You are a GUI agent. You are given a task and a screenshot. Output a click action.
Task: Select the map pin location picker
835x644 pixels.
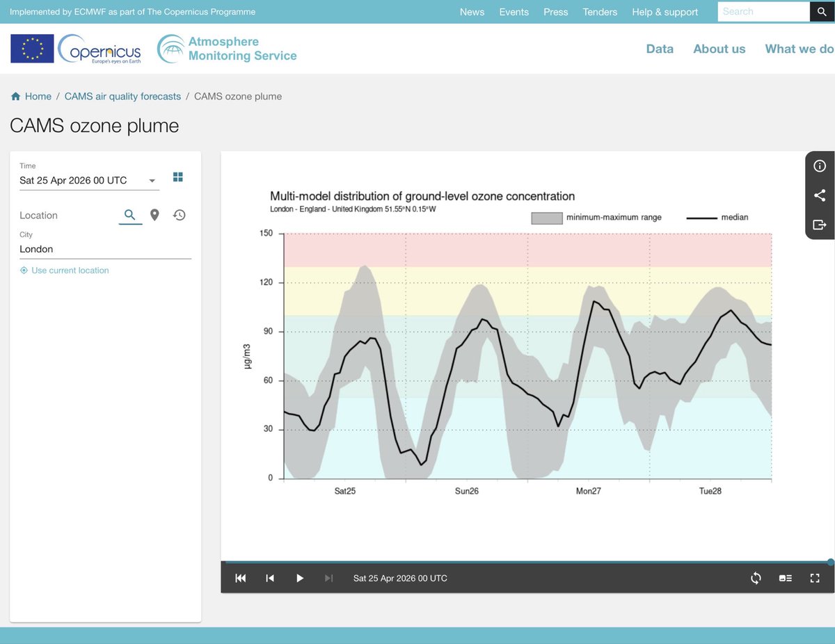(154, 215)
